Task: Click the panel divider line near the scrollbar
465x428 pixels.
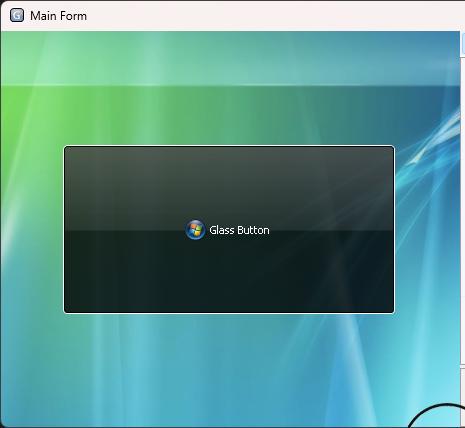Action: point(463,368)
